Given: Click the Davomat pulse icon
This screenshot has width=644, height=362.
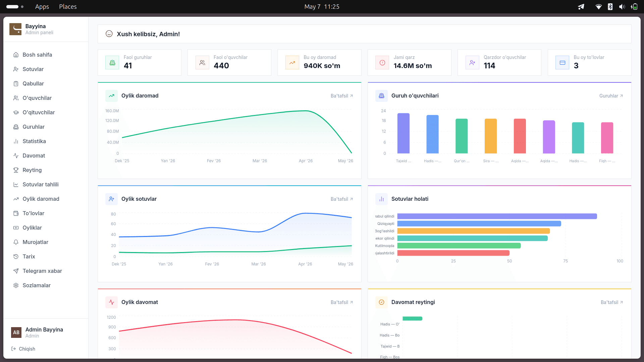Looking at the screenshot, I should (16, 156).
